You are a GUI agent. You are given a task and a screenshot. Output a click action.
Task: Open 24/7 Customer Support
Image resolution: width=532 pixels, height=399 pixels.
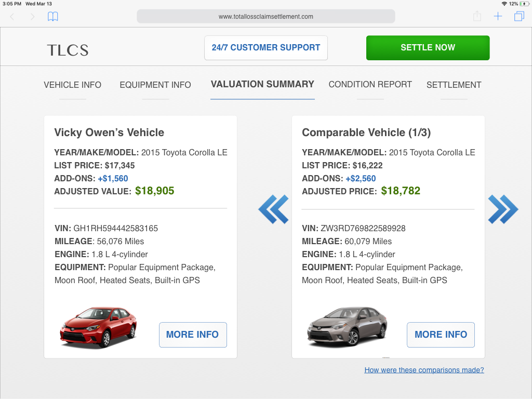266,48
